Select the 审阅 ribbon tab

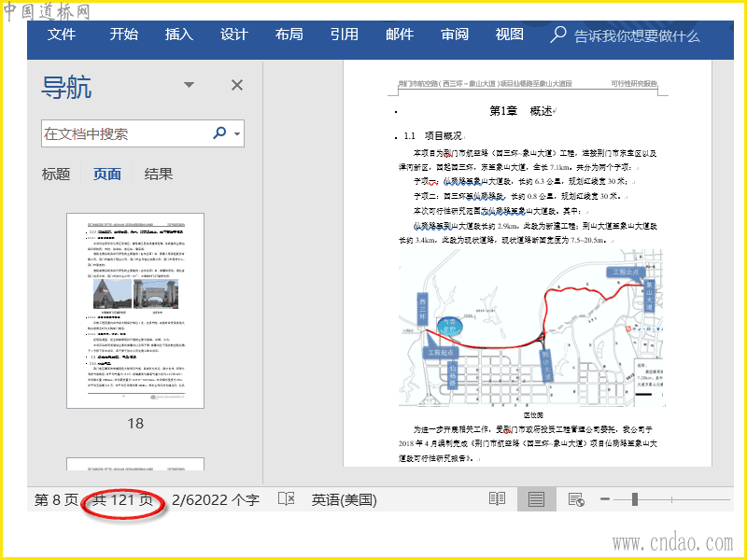tap(455, 35)
